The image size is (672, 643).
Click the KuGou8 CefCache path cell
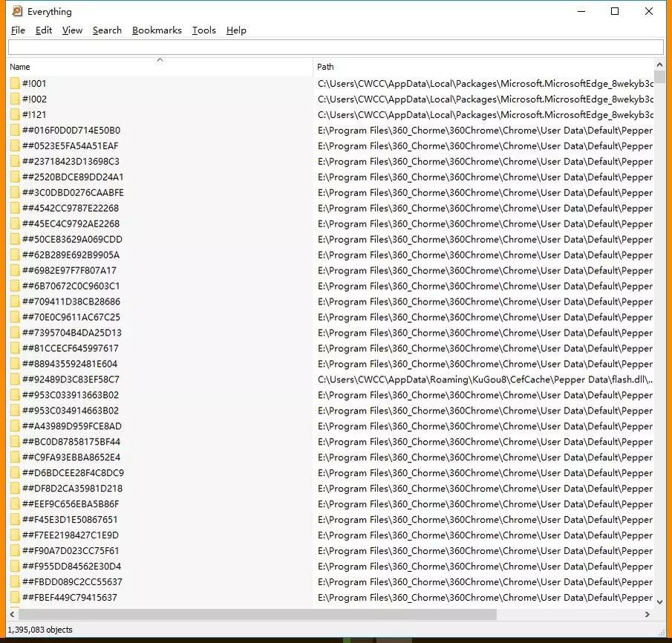pos(485,380)
